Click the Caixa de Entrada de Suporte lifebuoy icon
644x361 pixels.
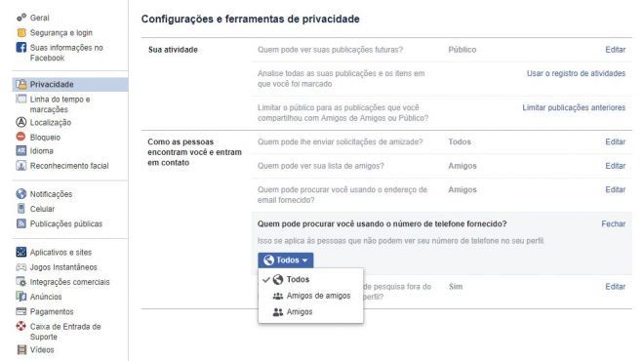point(20,326)
